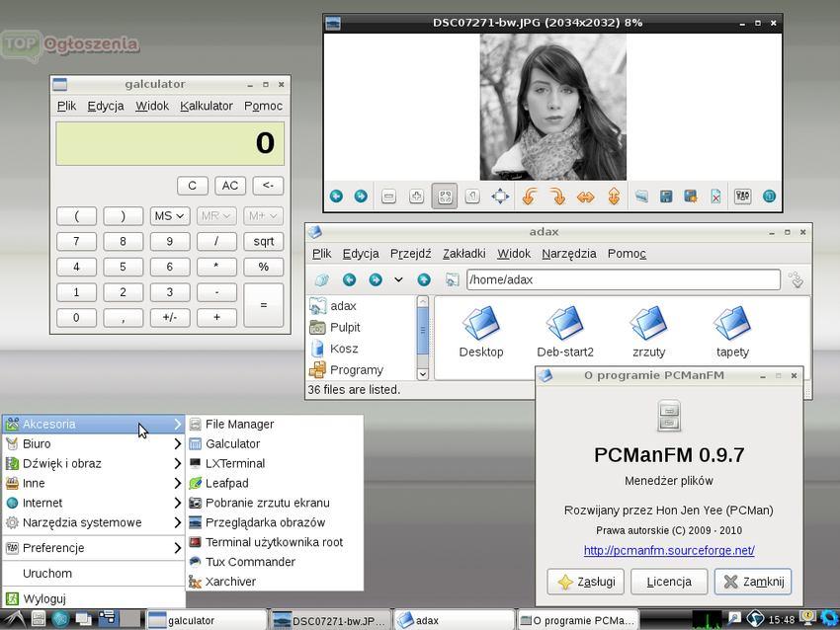Click fit image to window icon
The height and width of the screenshot is (630, 840).
[x=445, y=197]
